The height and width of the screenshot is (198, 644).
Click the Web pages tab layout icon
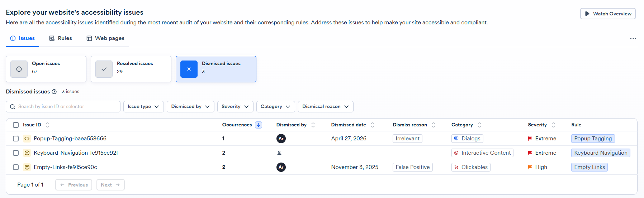(89, 38)
